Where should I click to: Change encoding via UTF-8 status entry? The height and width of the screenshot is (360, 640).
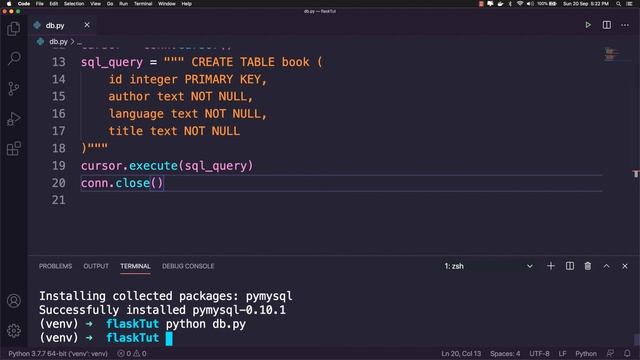coord(539,353)
